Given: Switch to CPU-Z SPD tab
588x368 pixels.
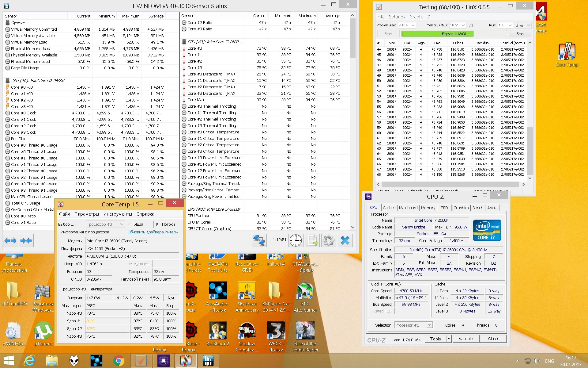Looking at the screenshot, I should click(x=444, y=208).
